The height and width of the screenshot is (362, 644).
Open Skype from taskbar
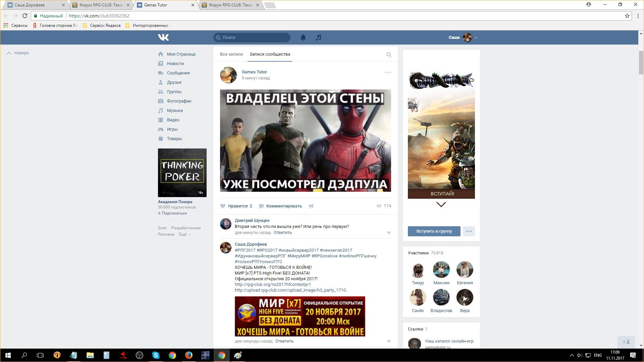click(156, 355)
